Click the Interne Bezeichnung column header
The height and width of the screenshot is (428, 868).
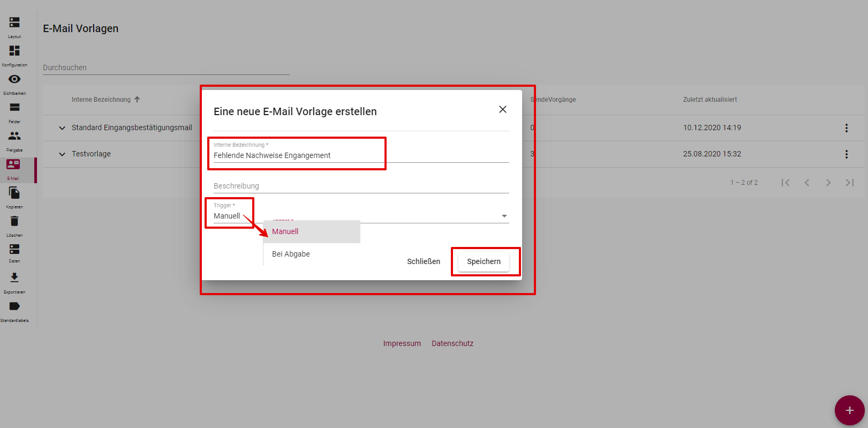click(101, 100)
